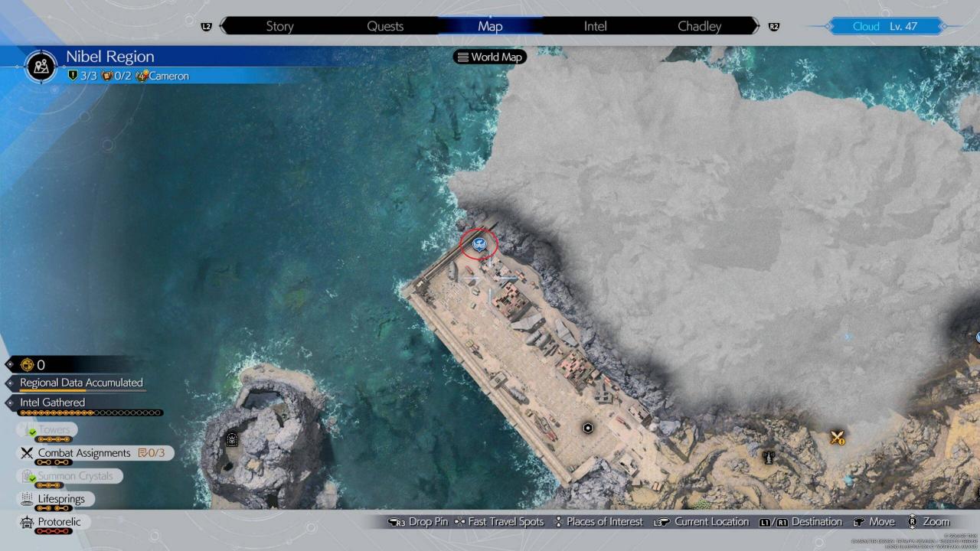Open the World Map selector
The image size is (980, 551).
point(489,57)
